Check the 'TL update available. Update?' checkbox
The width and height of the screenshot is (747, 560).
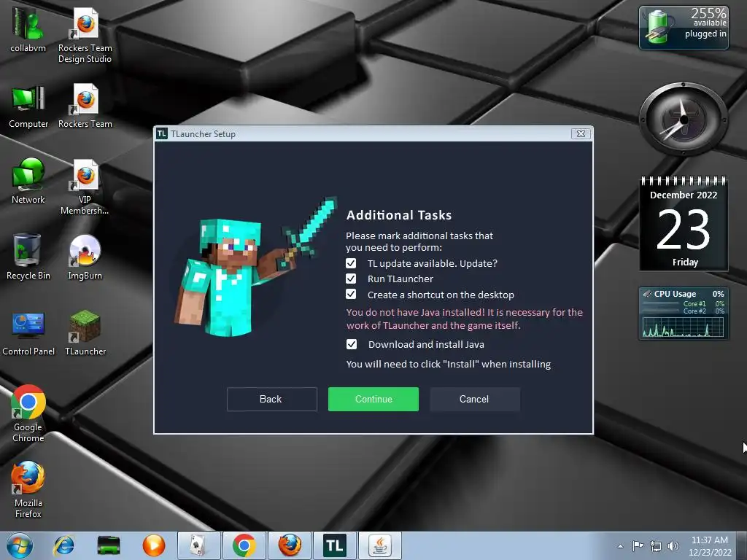351,263
